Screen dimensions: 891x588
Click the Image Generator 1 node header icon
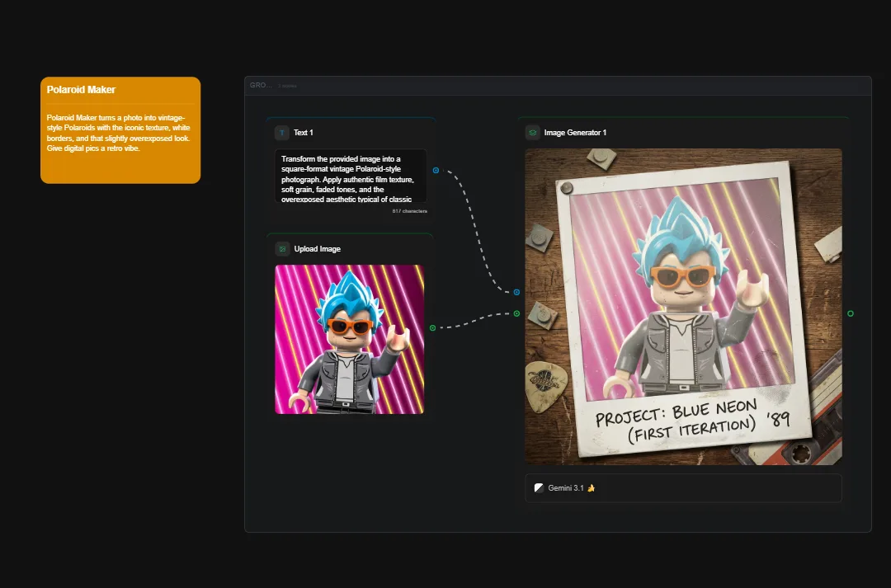coord(531,131)
